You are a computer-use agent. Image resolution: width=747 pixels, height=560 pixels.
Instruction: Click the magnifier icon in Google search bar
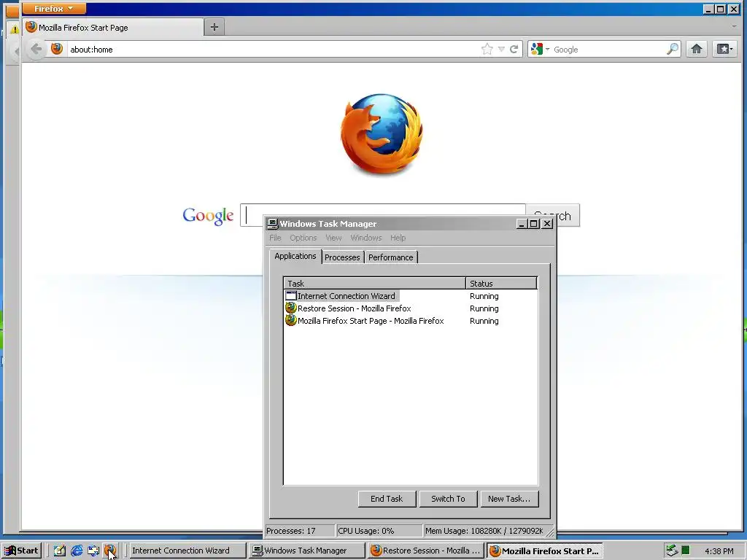pos(672,49)
